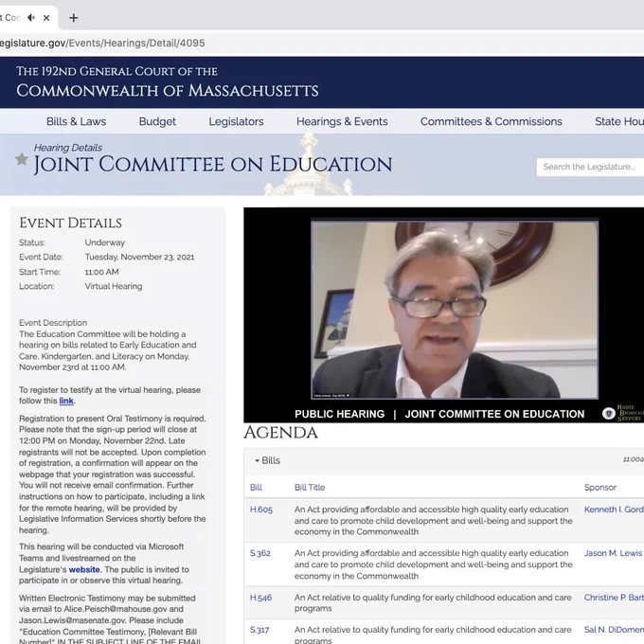Open the State House menu
644x644 pixels.
[x=619, y=121]
